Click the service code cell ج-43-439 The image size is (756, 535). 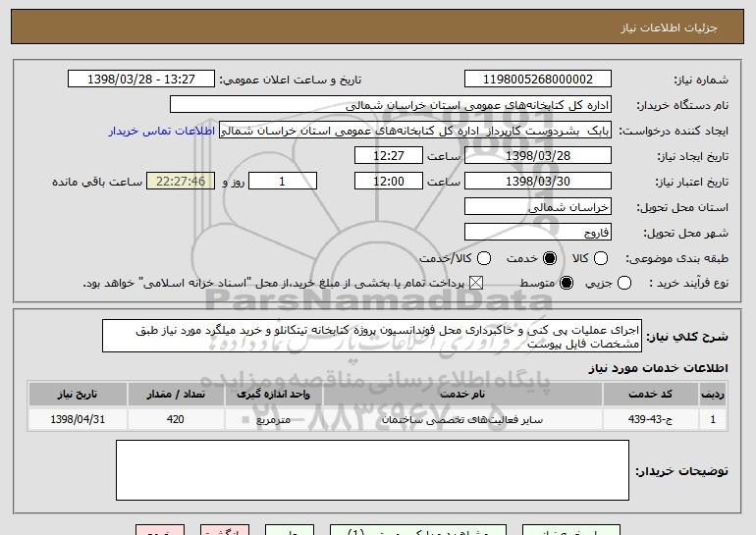tap(650, 419)
